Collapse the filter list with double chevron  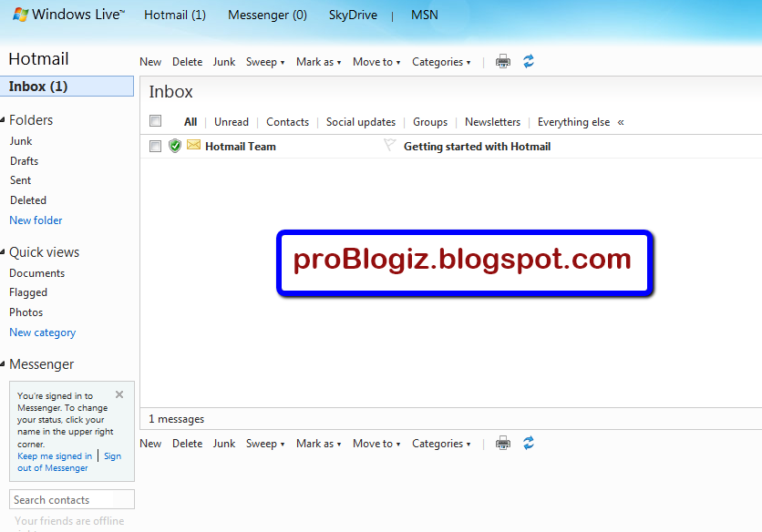(x=621, y=122)
